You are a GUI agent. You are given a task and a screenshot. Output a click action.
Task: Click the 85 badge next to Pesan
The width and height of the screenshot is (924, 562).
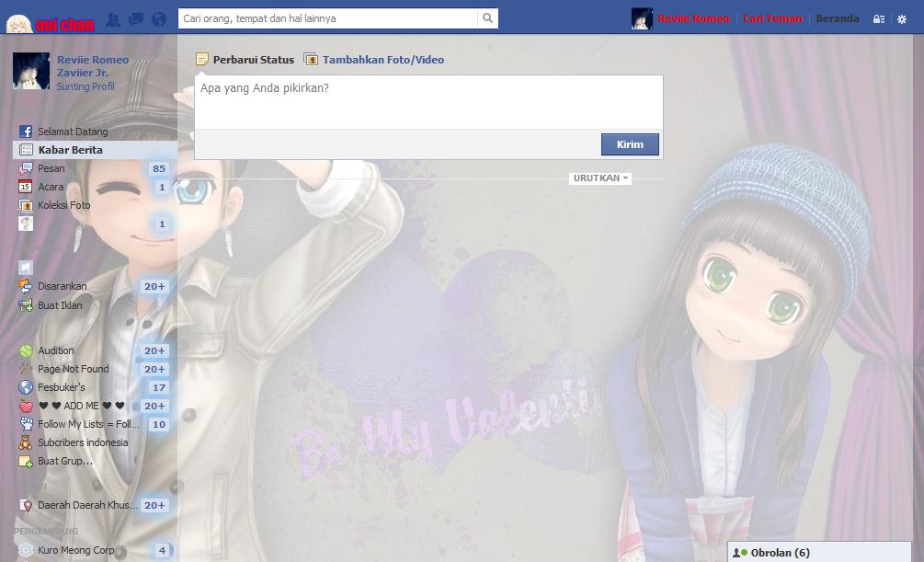pyautogui.click(x=159, y=168)
